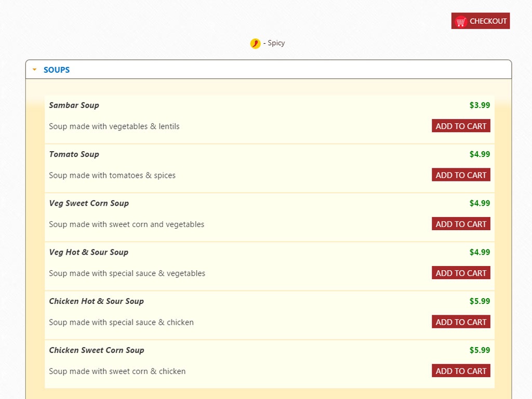Add Veg Hot & Sour Soup to cart
The image size is (532, 399).
pos(461,273)
